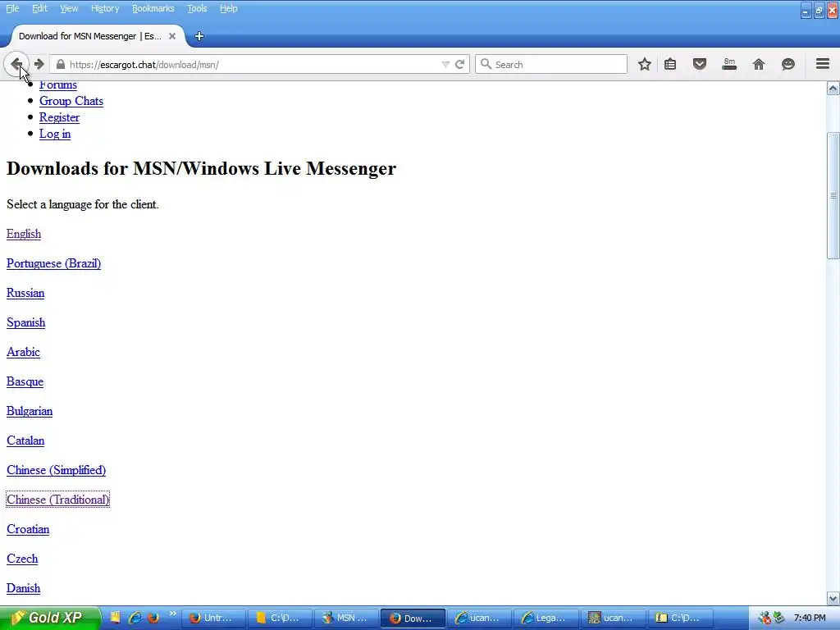Choose Chinese (Simplified) link
The width and height of the screenshot is (840, 630).
pos(57,470)
